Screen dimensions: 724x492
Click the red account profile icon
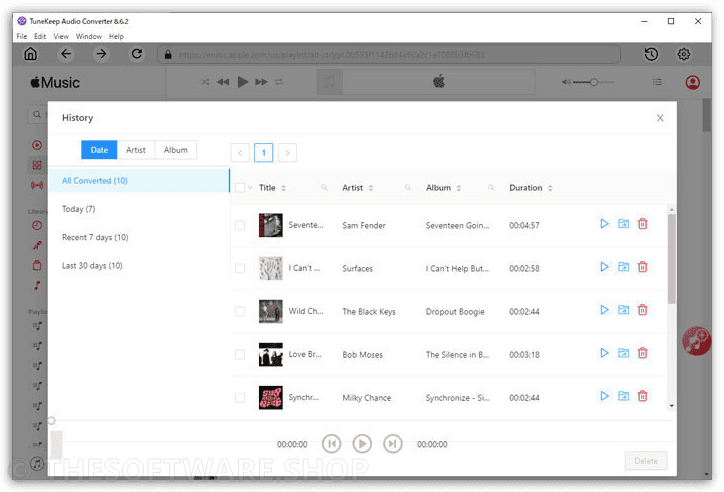pos(692,83)
